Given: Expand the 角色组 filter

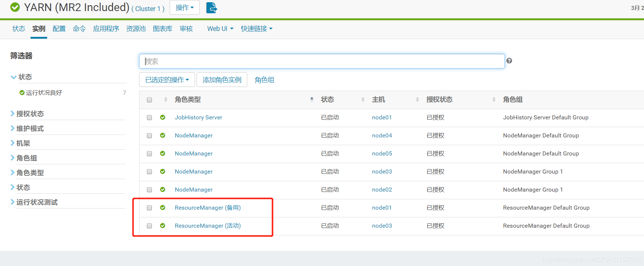Looking at the screenshot, I should (24, 158).
